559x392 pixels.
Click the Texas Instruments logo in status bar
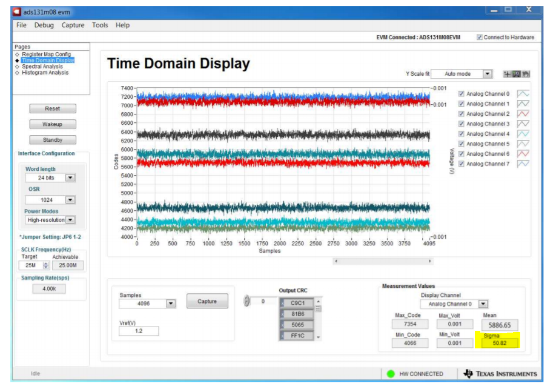tap(497, 374)
